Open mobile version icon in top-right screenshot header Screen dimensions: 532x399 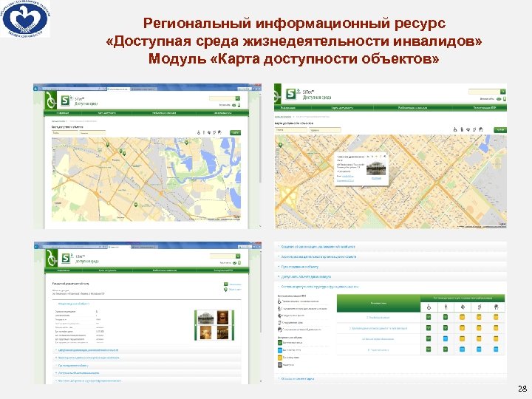coord(504,99)
